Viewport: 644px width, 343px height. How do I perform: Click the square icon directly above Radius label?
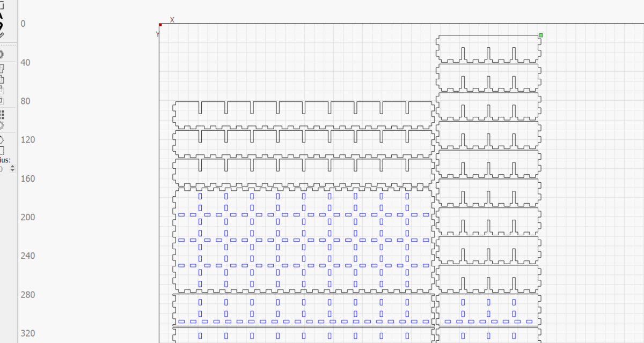click(x=1, y=150)
